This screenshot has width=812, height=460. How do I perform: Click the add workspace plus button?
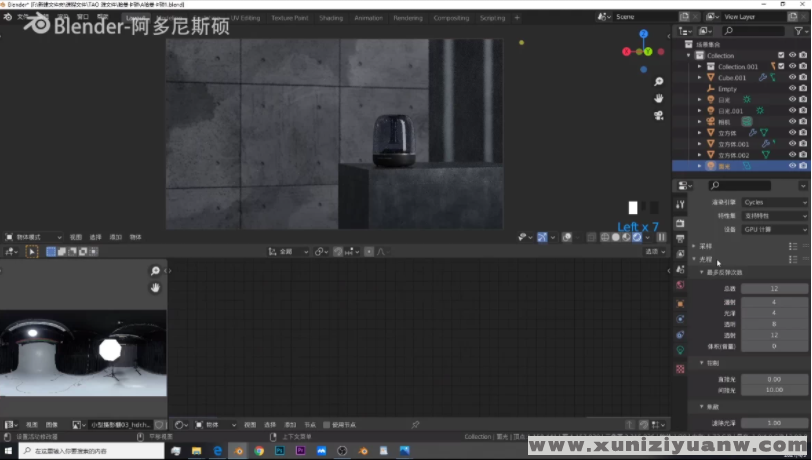(519, 18)
